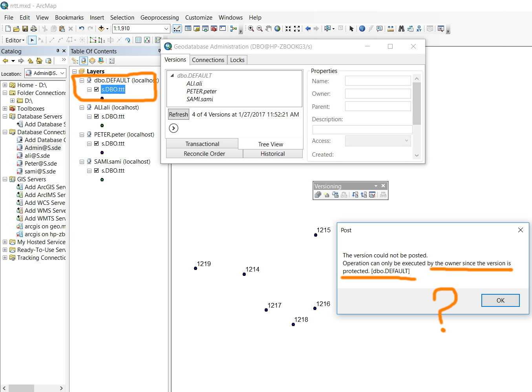Save the map document
The width and height of the screenshot is (532, 392).
[x=25, y=29]
